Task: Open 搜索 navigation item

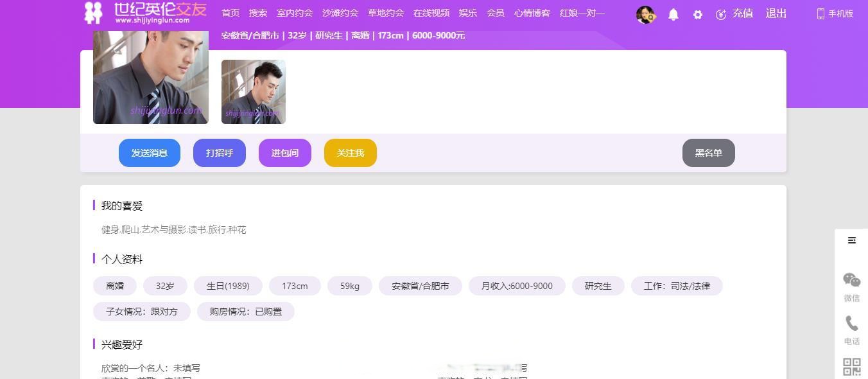Action: coord(258,13)
